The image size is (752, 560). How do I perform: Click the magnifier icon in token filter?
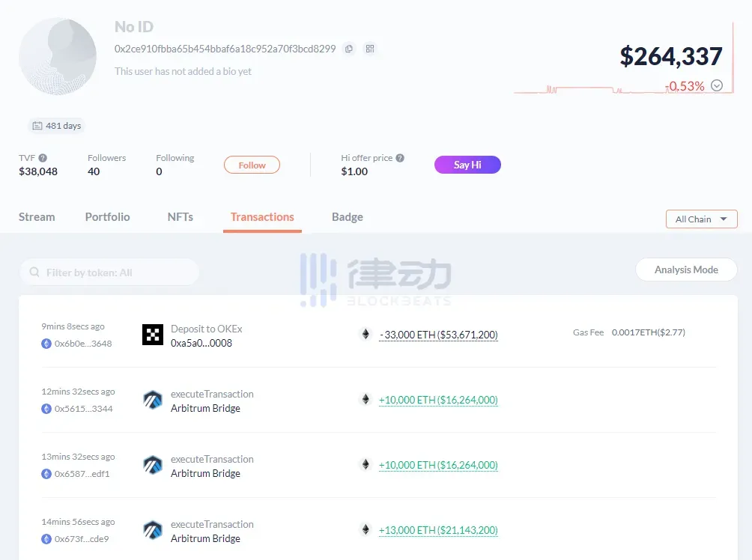[x=34, y=273]
